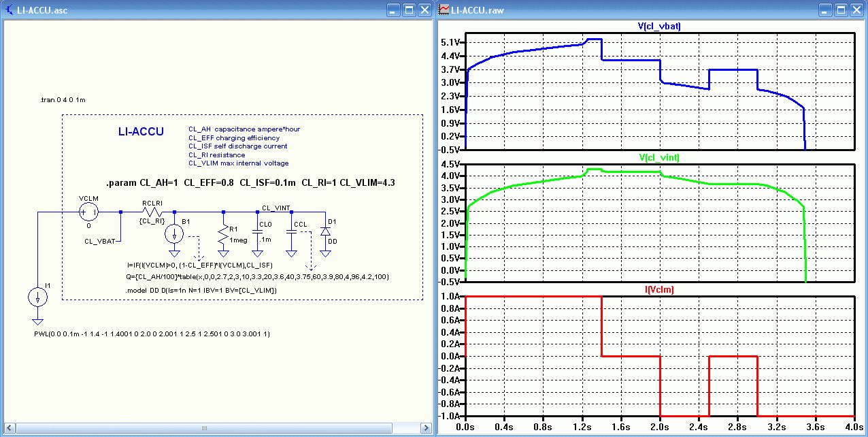
Task: Select the CL0 capacitor symbol
Action: pyautogui.click(x=257, y=233)
